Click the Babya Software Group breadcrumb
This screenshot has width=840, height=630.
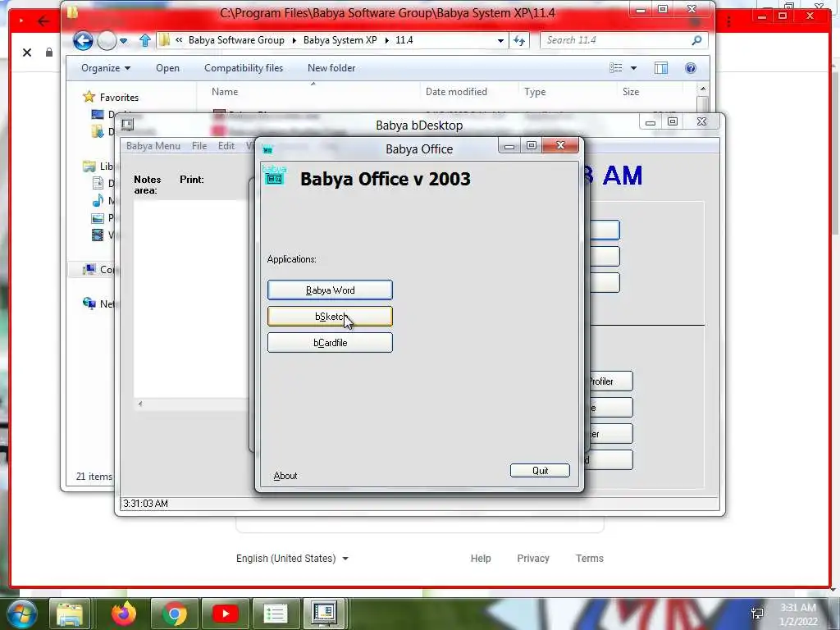236,40
